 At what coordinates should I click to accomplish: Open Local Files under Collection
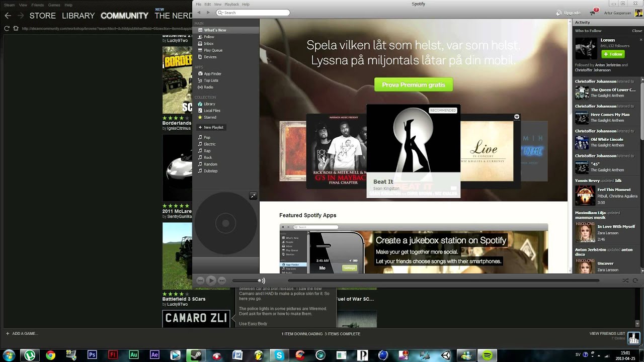[225, 111]
